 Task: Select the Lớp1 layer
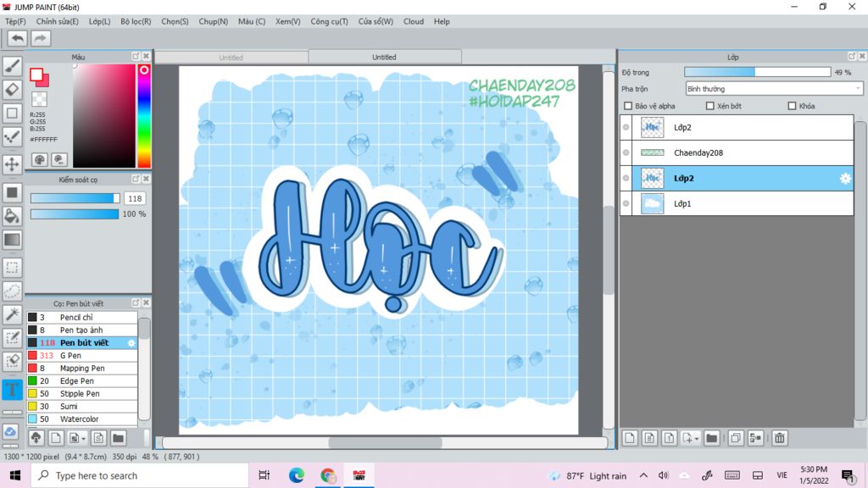coord(737,203)
